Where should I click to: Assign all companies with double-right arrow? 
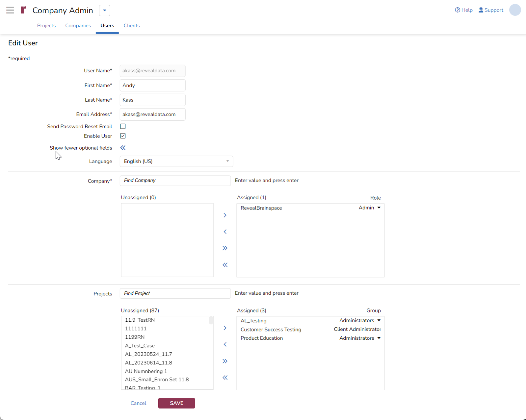[x=225, y=248]
